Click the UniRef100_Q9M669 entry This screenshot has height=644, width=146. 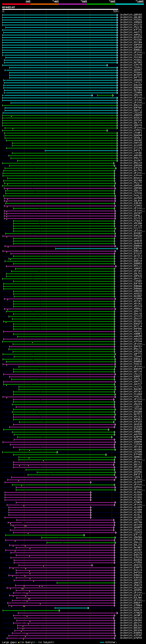[x=131, y=22]
